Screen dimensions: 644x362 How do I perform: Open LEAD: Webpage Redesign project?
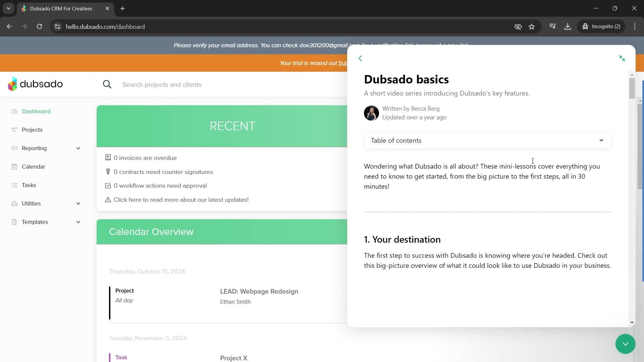coord(259,291)
